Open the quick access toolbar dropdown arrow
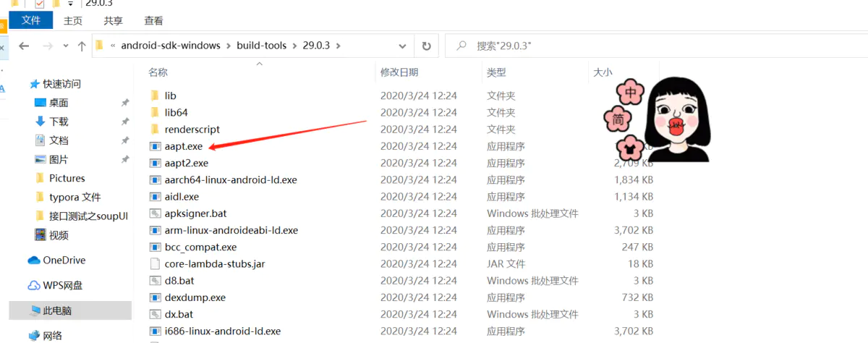The height and width of the screenshot is (343, 868). tap(72, 4)
